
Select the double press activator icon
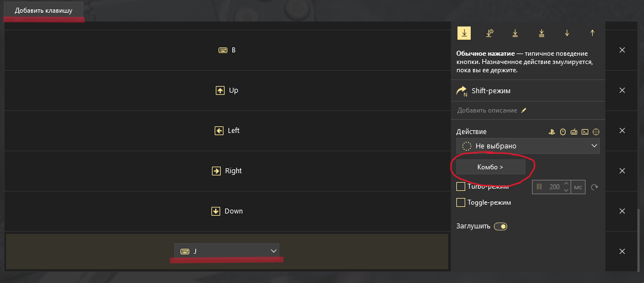click(x=515, y=33)
